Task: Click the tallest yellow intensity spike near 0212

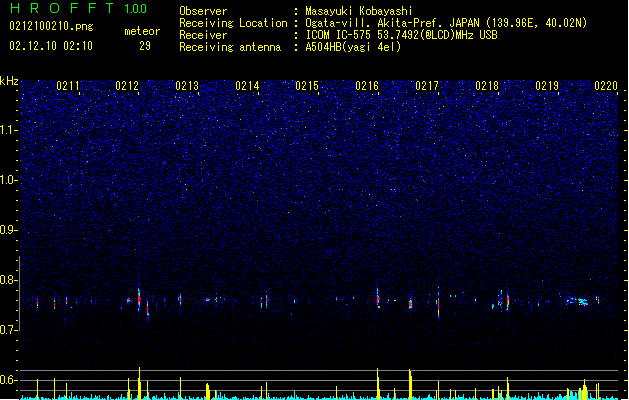Action: pyautogui.click(x=139, y=383)
